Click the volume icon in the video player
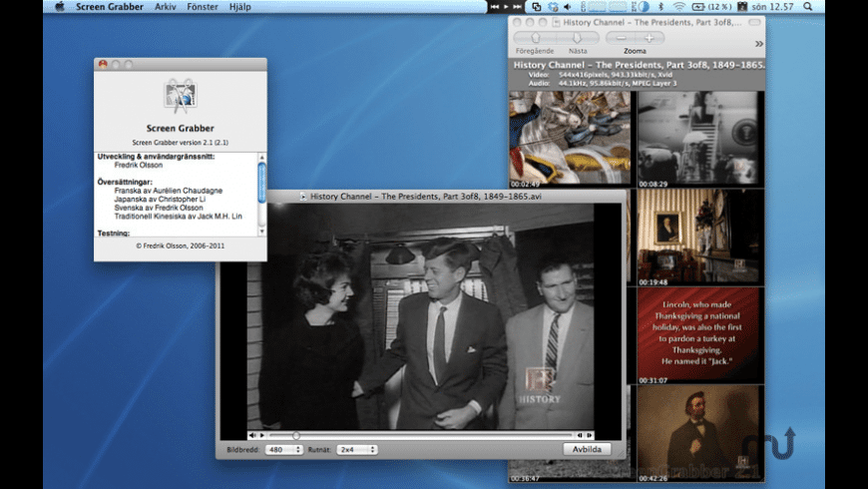 (251, 435)
